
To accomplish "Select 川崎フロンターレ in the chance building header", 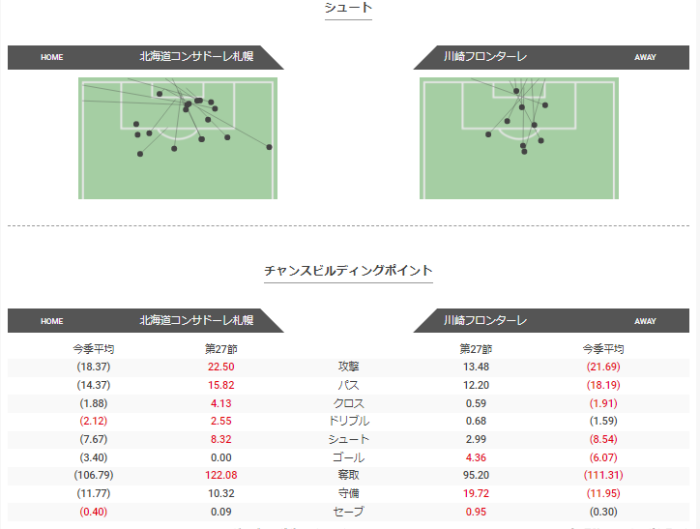I will 486,321.
